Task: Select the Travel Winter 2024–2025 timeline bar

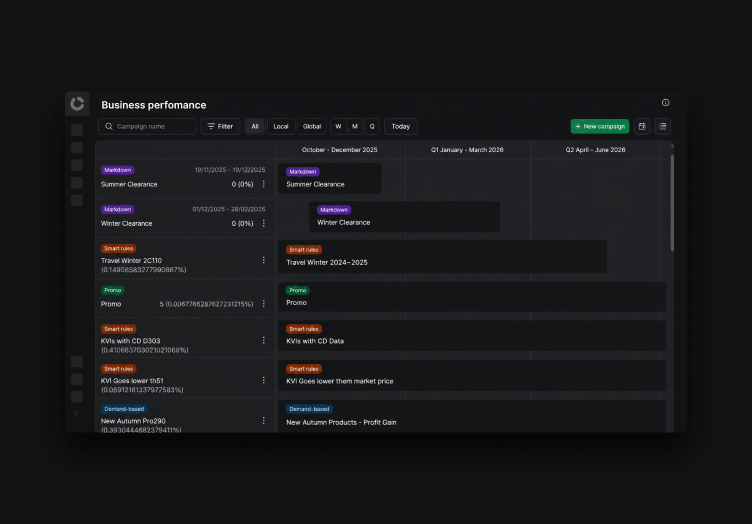Action: point(442,257)
